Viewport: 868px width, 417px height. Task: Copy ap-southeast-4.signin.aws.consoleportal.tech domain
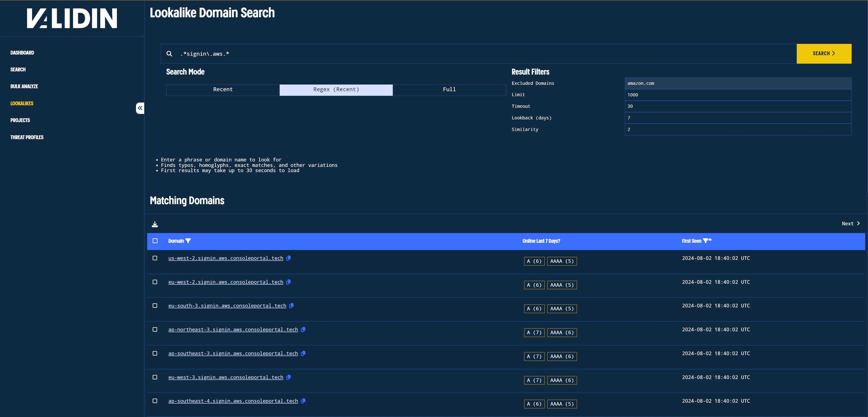pos(303,401)
